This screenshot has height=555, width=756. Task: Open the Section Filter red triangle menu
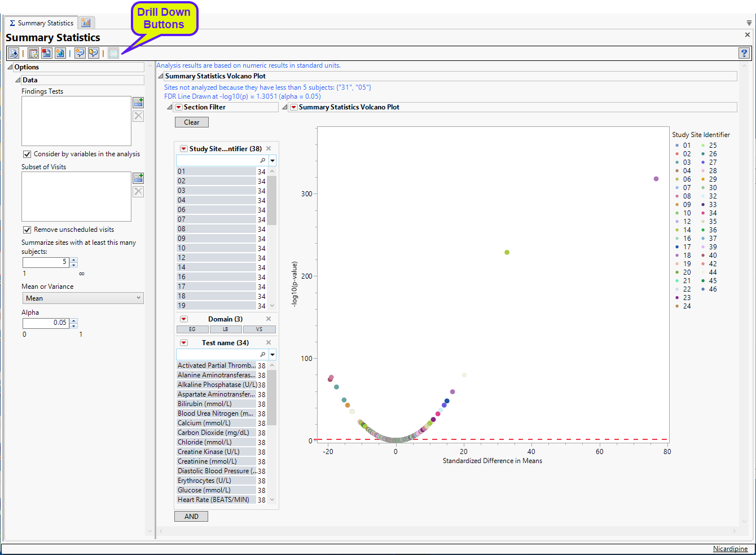179,107
